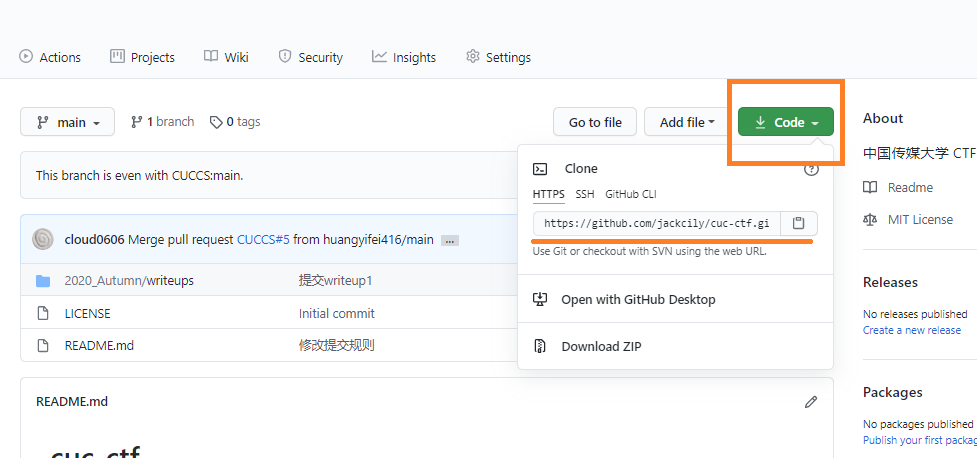
Task: View the 0 tags link
Action: (x=235, y=122)
